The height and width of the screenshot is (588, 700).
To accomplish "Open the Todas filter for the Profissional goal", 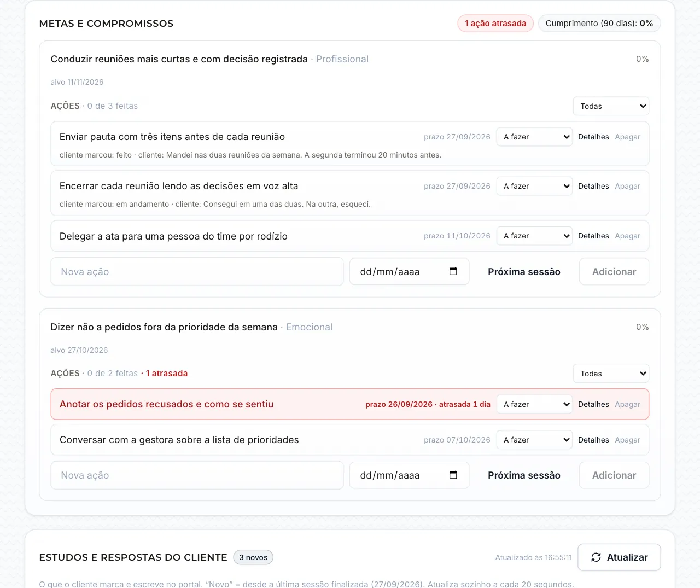I will 611,106.
